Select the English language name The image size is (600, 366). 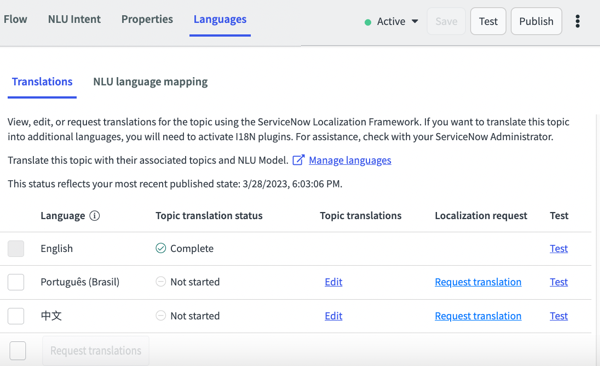[57, 248]
